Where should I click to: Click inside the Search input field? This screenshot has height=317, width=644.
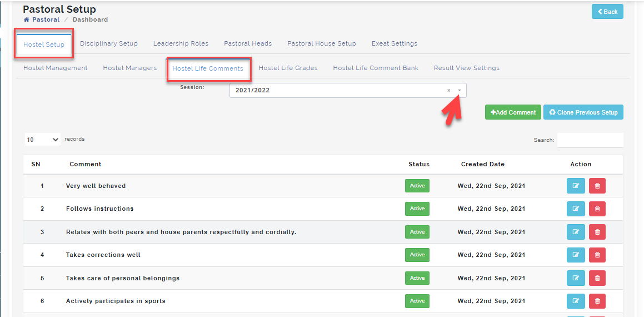coord(590,140)
